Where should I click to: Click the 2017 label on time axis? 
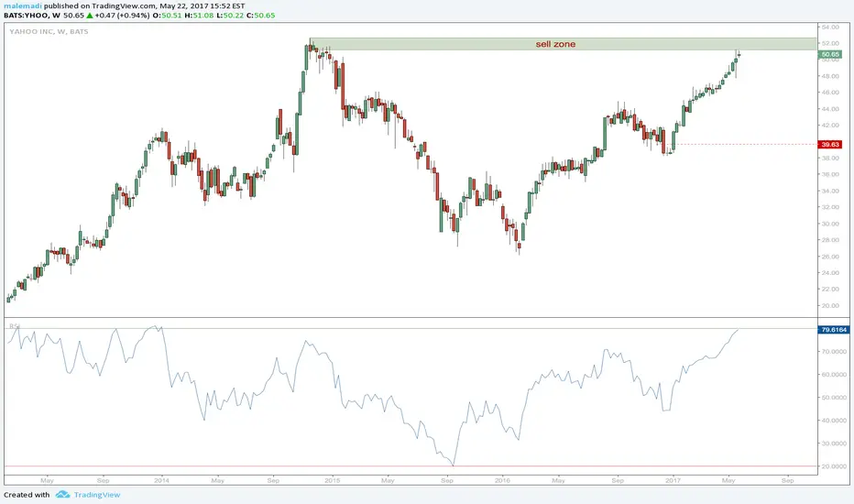pos(673,480)
